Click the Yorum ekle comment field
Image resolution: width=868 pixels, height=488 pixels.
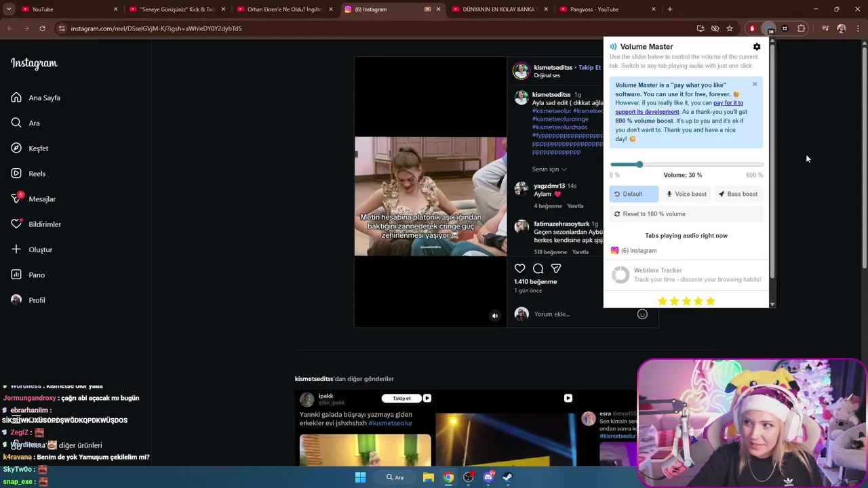pyautogui.click(x=582, y=314)
